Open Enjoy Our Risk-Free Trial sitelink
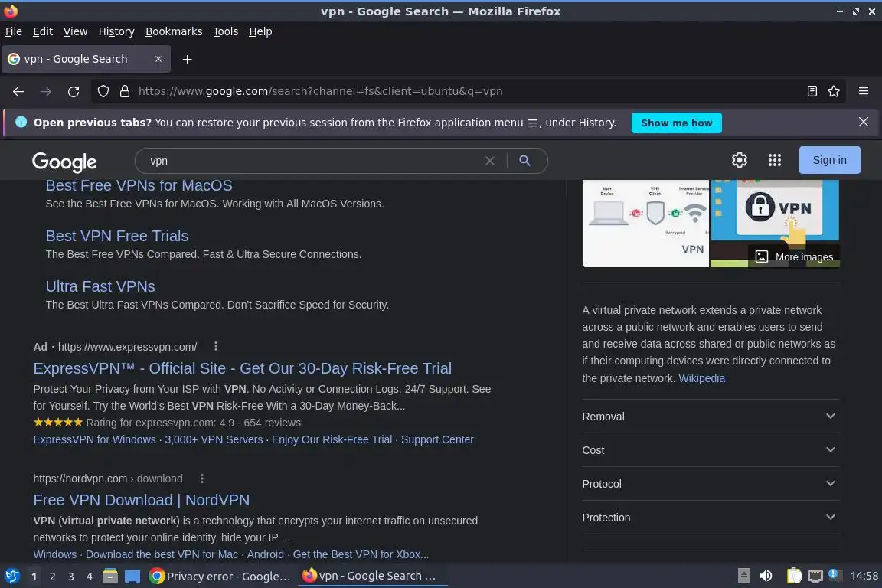Image resolution: width=882 pixels, height=588 pixels. click(332, 439)
